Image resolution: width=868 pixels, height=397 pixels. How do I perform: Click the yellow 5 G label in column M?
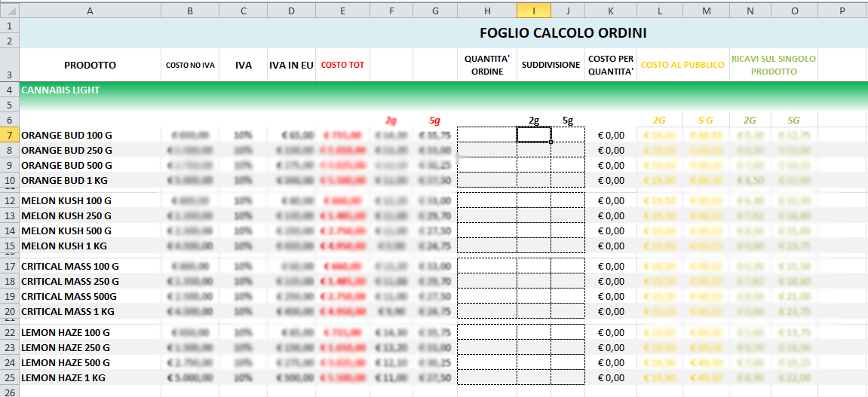[706, 120]
